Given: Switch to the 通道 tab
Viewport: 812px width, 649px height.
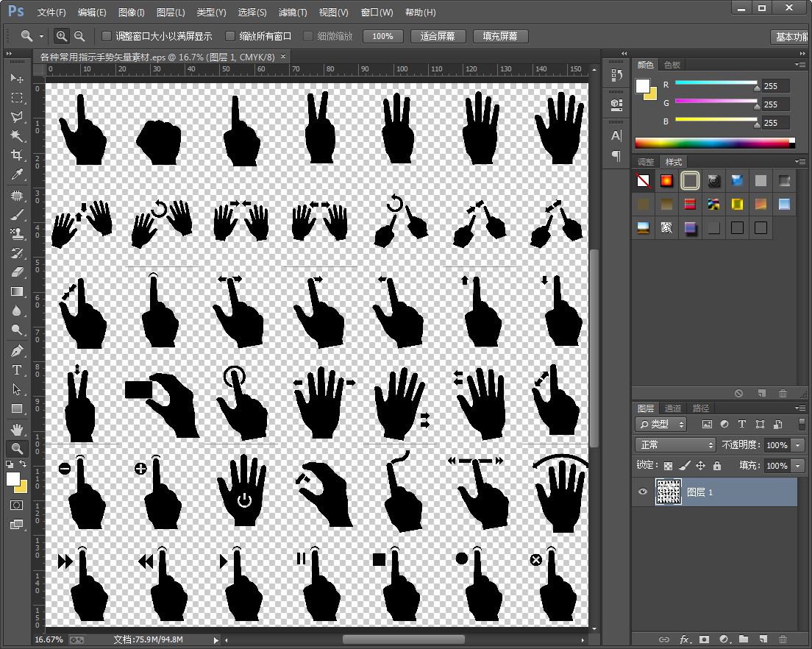Looking at the screenshot, I should click(673, 408).
